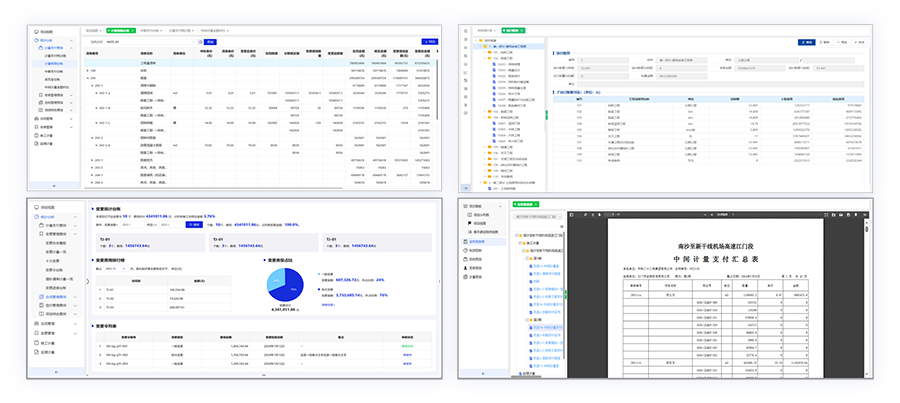
Task: Click the dark blue legend marker beside the pie chart
Action: (319, 289)
